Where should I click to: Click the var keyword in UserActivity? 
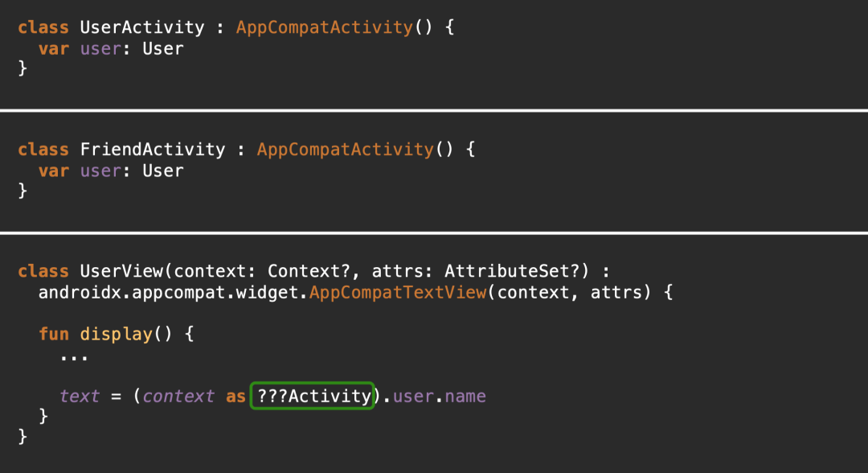[x=54, y=49]
